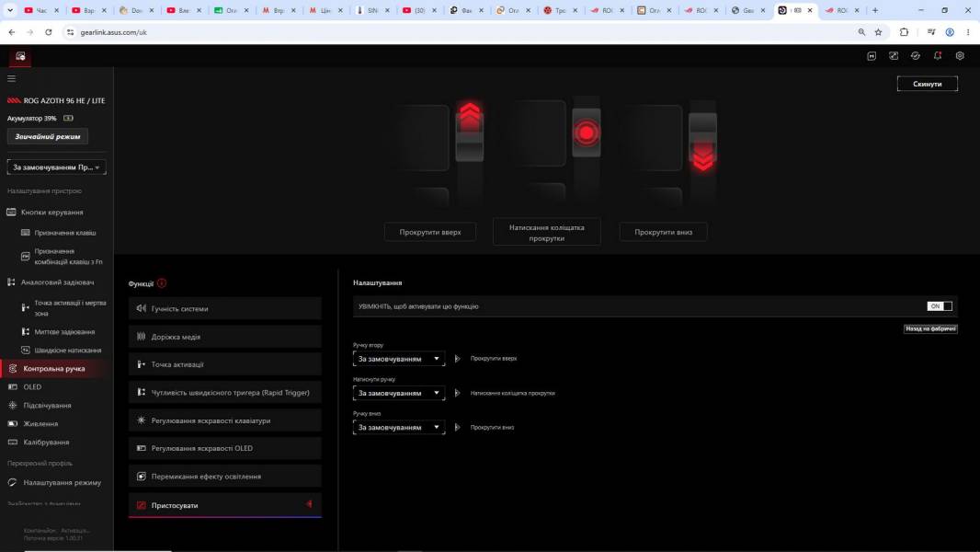Viewport: 980px width, 552px height.
Task: Click the Скинути button
Action: pyautogui.click(x=927, y=84)
